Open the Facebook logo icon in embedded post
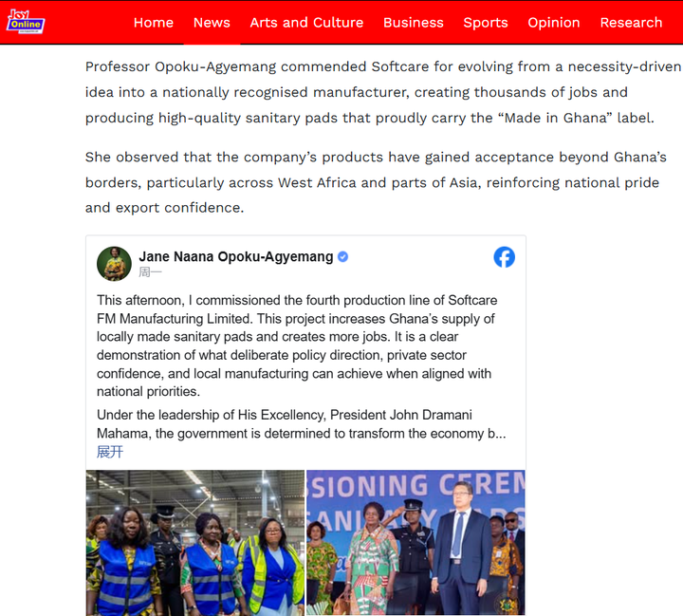This screenshot has height=616, width=683. (504, 257)
